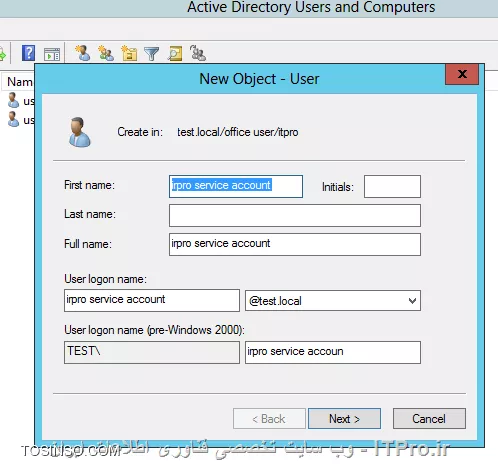
Task: Click the create new user toolbar icon
Action: coord(82,53)
